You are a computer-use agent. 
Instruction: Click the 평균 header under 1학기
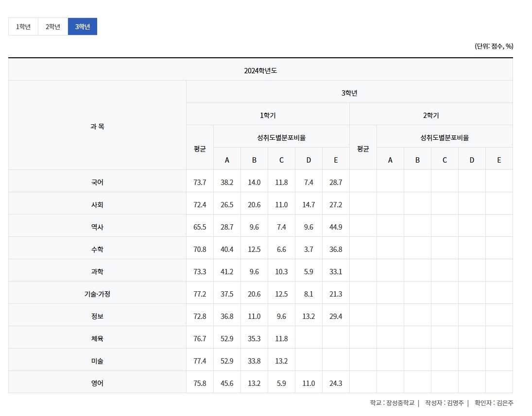(200, 149)
